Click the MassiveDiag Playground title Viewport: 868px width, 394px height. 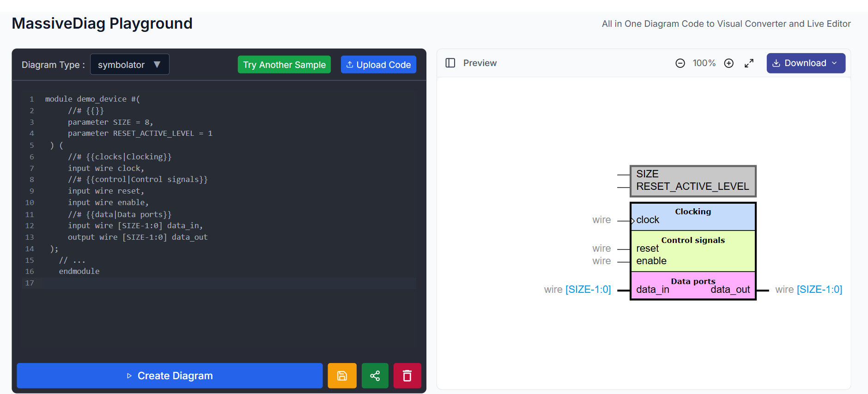pos(102,24)
